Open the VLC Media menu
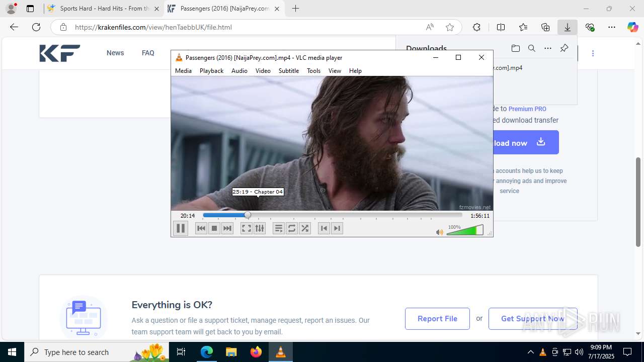 [x=183, y=71]
